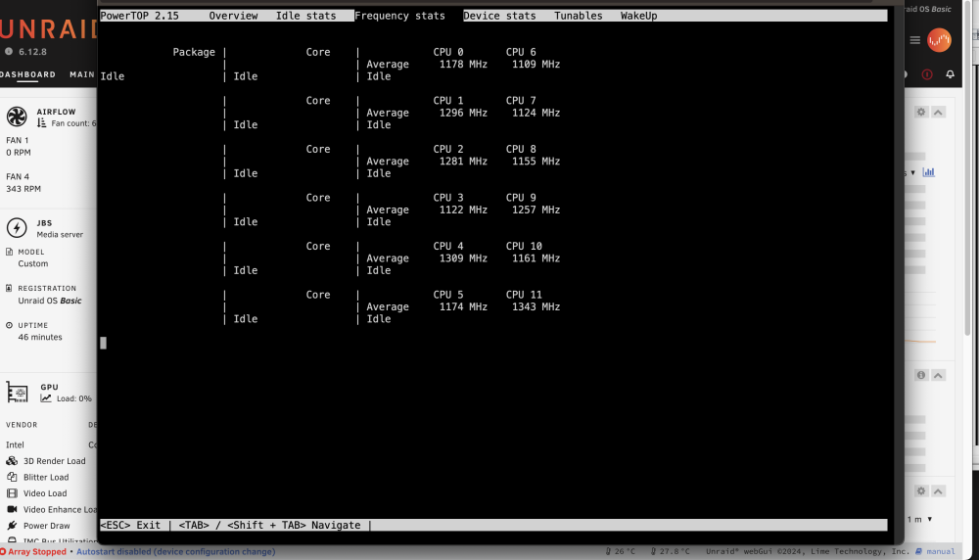Image resolution: width=979 pixels, height=560 pixels.
Task: Click the orange Unraid account avatar
Action: click(939, 40)
